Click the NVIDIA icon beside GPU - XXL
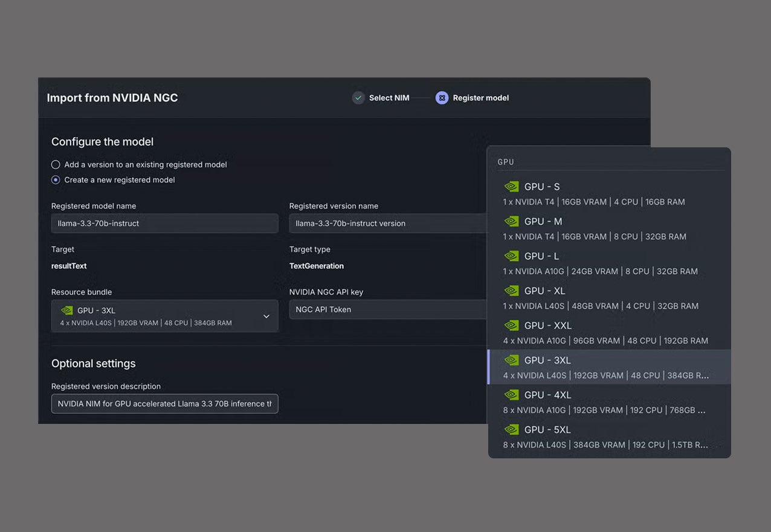The width and height of the screenshot is (771, 532). [x=511, y=325]
